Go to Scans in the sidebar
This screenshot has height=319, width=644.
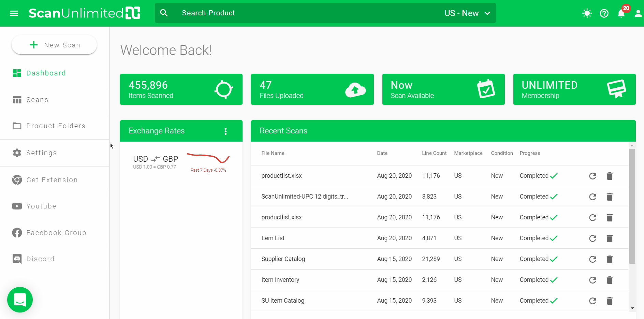37,100
